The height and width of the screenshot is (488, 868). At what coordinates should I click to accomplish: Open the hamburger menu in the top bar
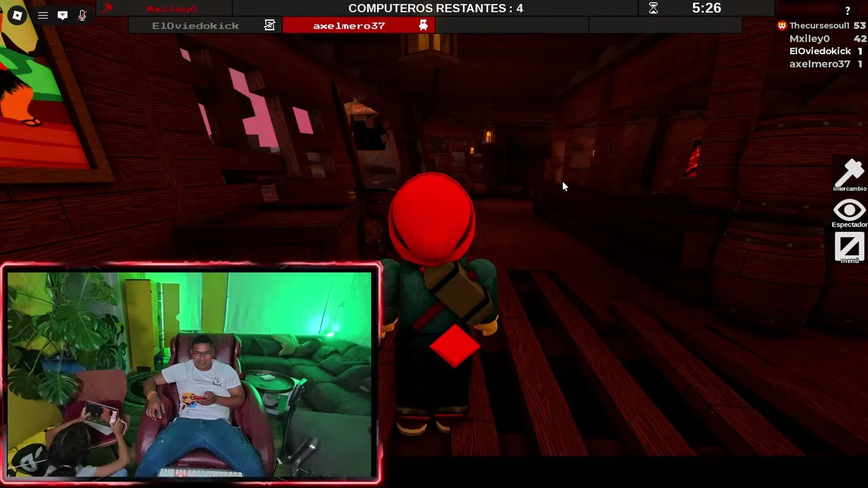pyautogui.click(x=43, y=16)
